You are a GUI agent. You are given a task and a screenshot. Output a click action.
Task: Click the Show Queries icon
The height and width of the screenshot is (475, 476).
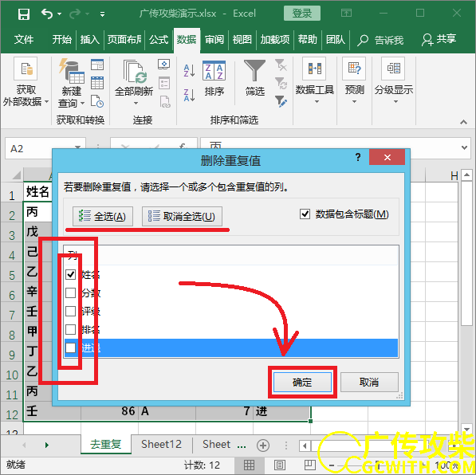[x=97, y=65]
